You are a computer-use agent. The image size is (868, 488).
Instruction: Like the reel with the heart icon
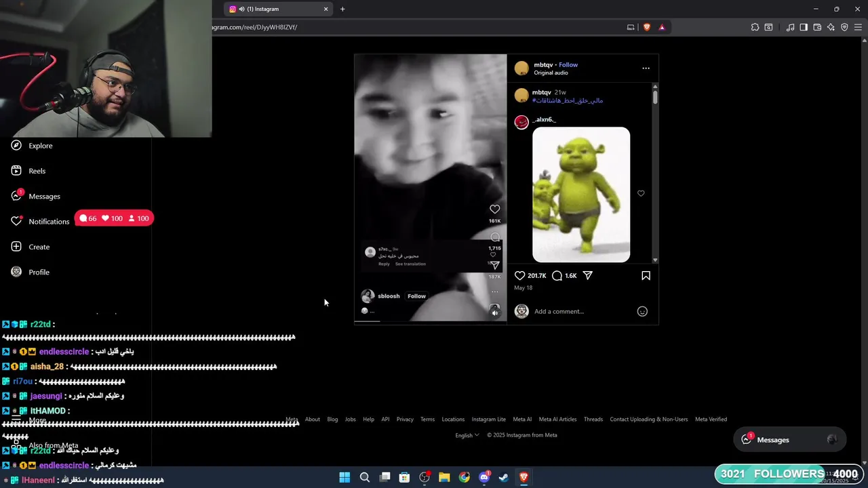tap(519, 276)
